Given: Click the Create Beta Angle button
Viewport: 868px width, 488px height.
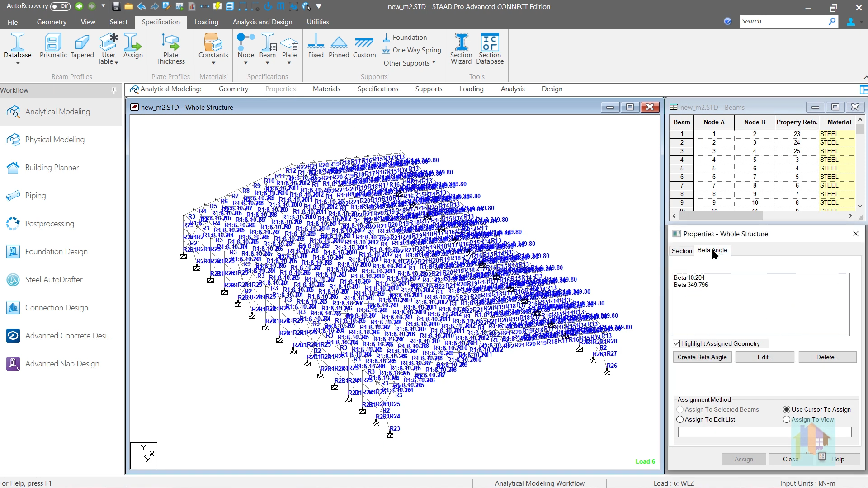Looking at the screenshot, I should [702, 357].
